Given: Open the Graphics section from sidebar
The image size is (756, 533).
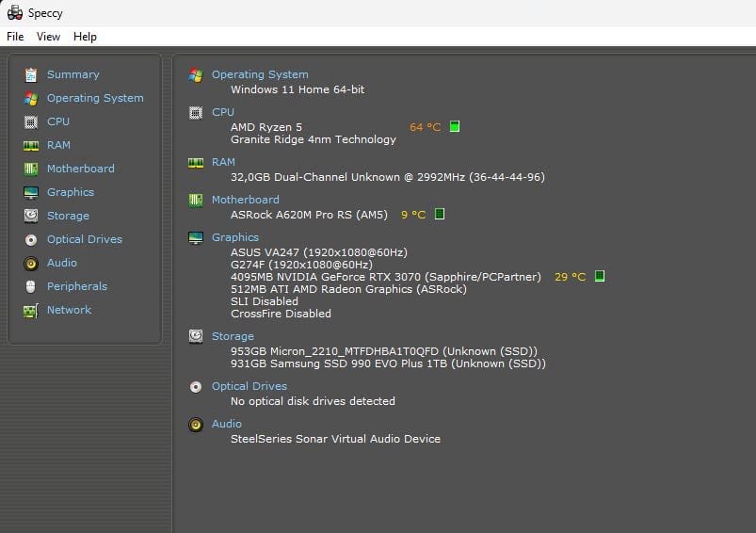Looking at the screenshot, I should [71, 192].
